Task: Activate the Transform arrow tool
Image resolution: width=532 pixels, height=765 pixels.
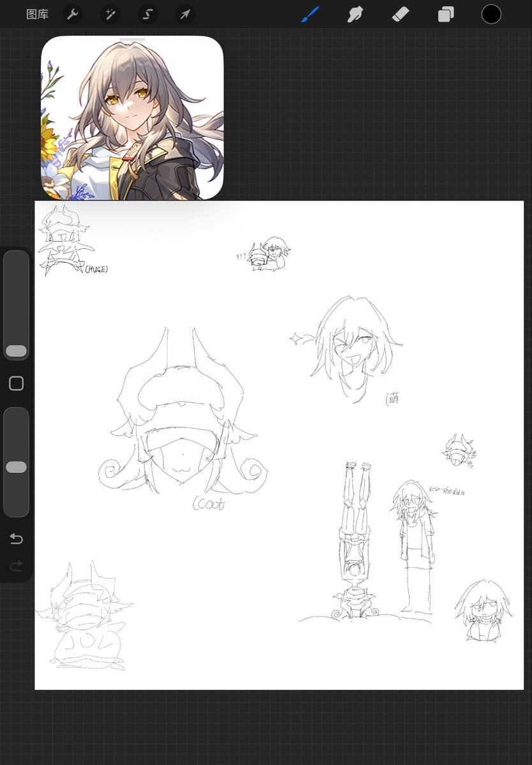Action: 185,14
